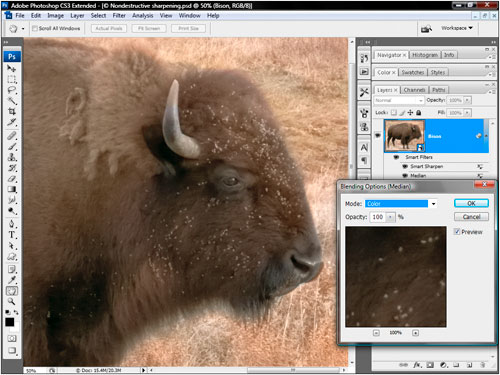Image resolution: width=500 pixels, height=375 pixels.
Task: Click the Bison layer thumbnail
Action: [404, 136]
